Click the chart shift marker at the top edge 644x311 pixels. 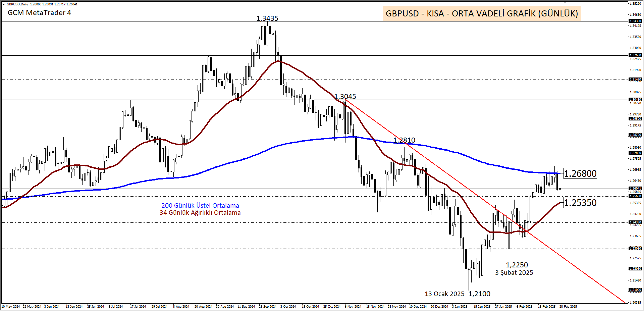565,3
